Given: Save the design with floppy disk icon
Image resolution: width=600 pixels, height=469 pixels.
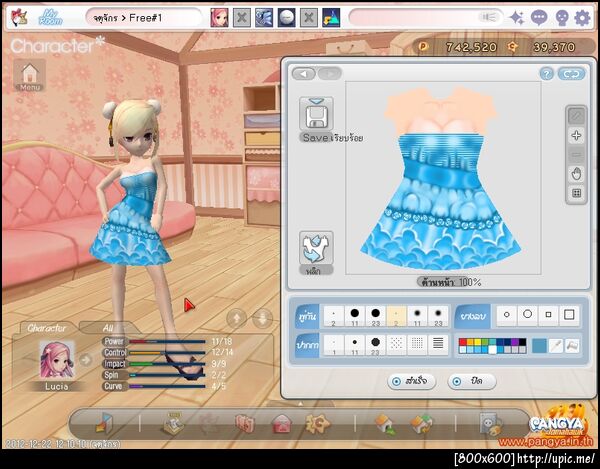Looking at the screenshot, I should 316,114.
